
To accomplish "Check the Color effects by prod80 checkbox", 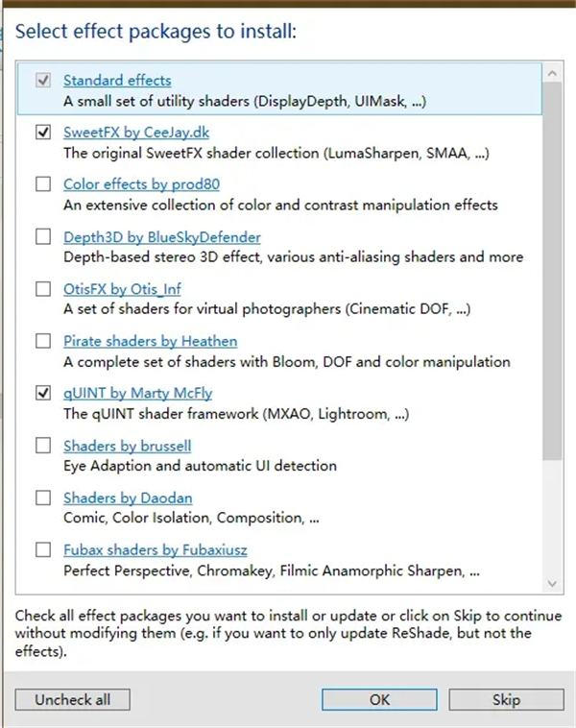I will (x=43, y=184).
